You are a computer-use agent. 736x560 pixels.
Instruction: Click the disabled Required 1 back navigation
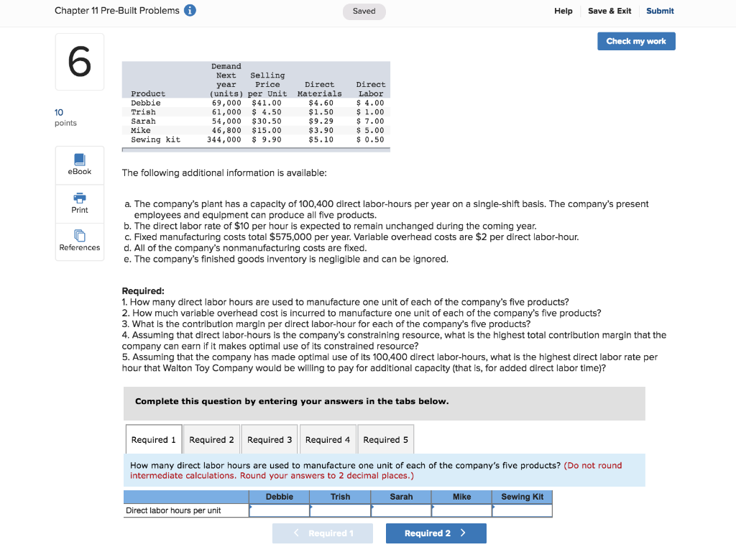322,533
